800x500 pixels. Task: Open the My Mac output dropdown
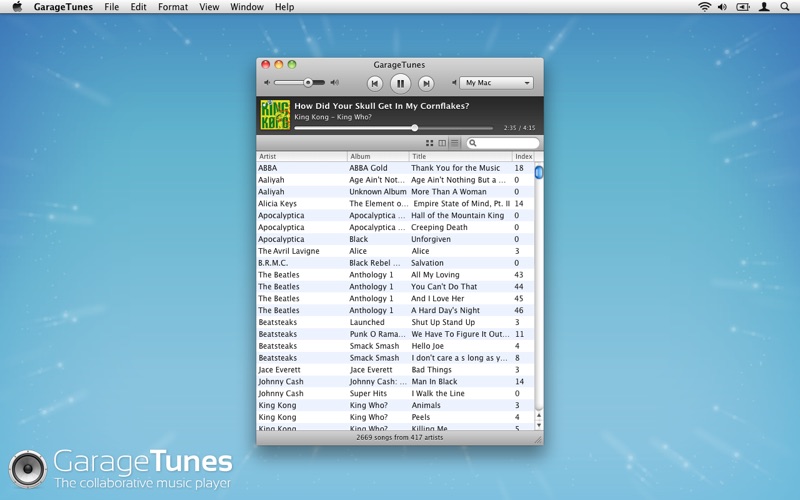point(497,83)
